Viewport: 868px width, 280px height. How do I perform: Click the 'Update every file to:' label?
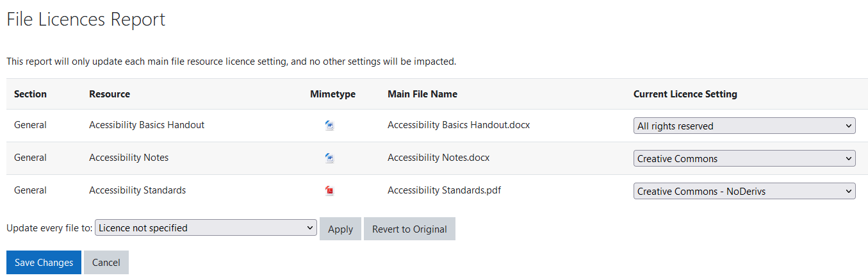[x=49, y=227]
